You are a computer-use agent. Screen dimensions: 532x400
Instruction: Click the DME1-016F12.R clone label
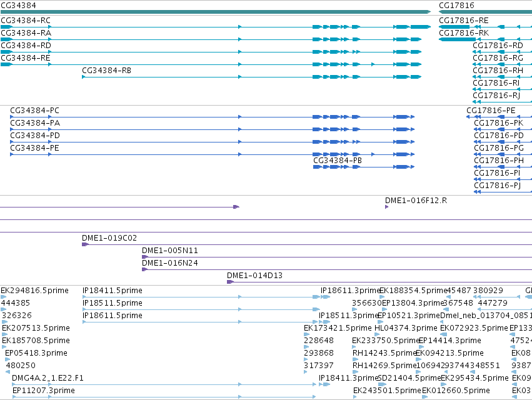416,201
